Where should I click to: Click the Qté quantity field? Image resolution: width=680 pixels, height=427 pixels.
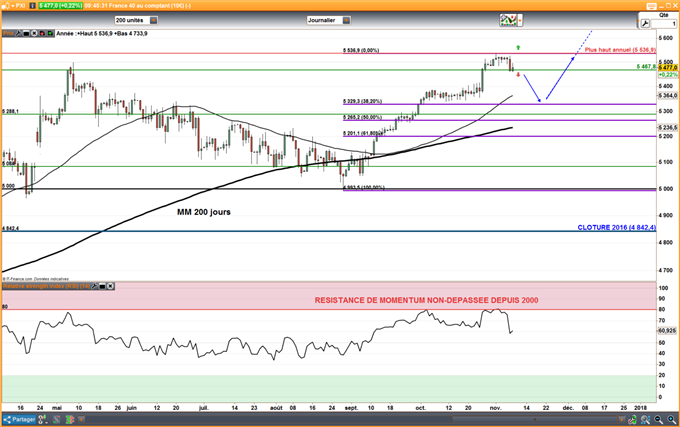[664, 24]
